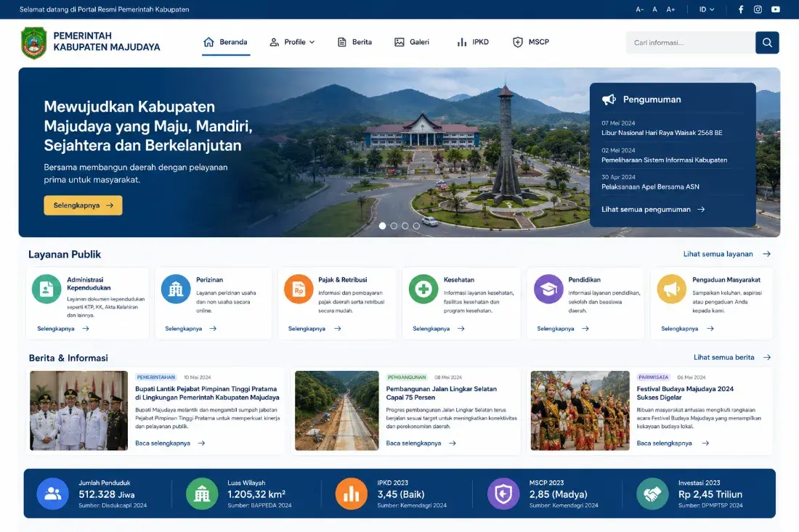The width and height of the screenshot is (799, 532).
Task: Click the Investasi 2023 handshake icon
Action: pos(652,494)
